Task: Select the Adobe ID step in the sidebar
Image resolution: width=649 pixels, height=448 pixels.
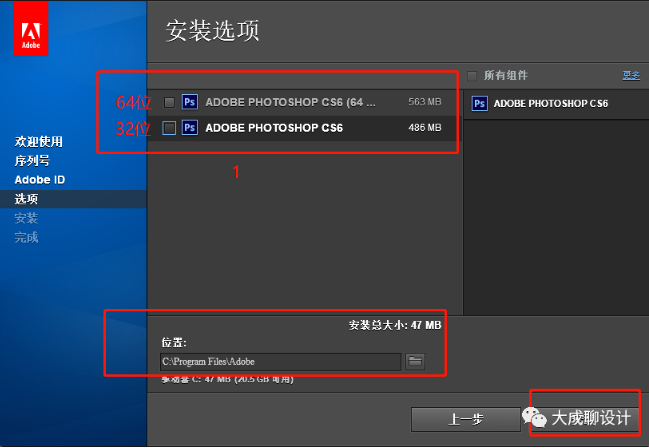Action: 39,179
